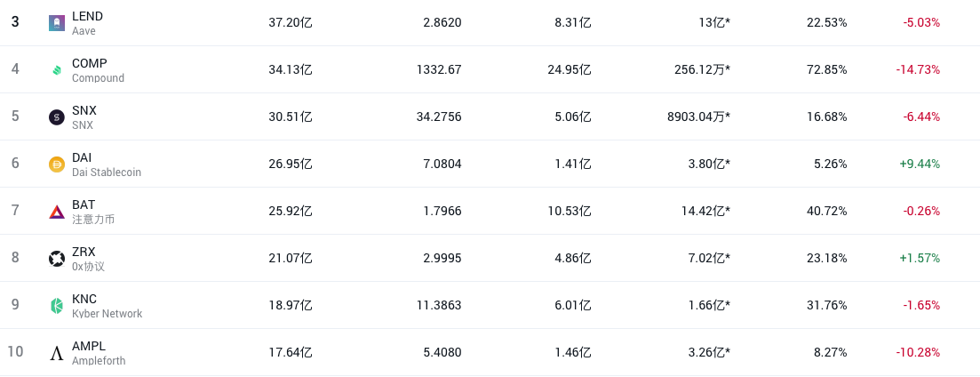Click the BAT token name
This screenshot has height=377, width=980.
[x=84, y=205]
